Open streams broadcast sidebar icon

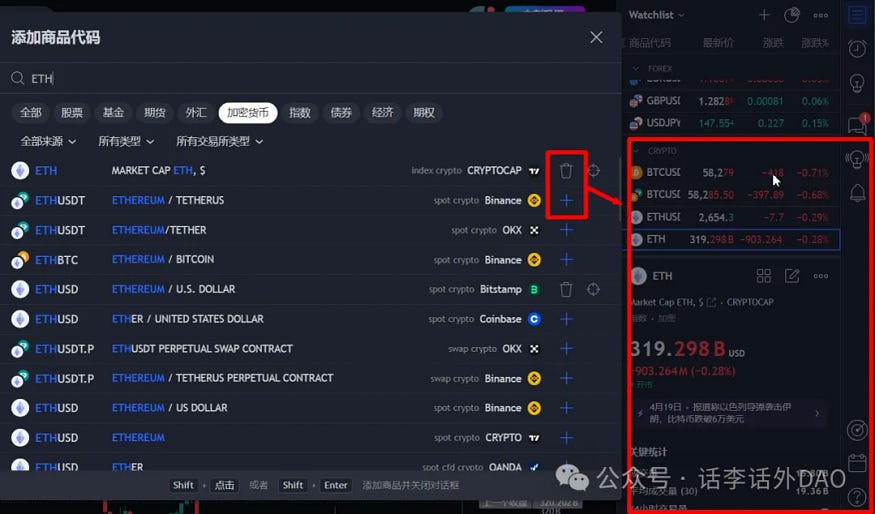click(857, 160)
